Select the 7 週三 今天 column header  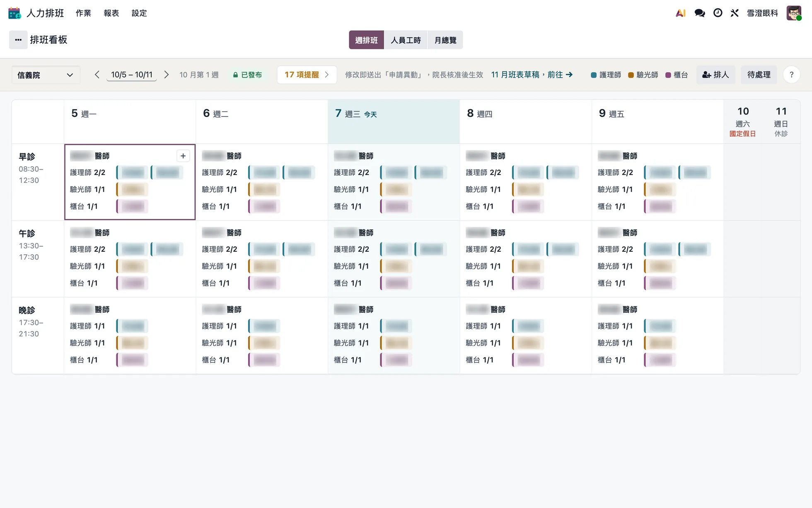click(x=394, y=122)
